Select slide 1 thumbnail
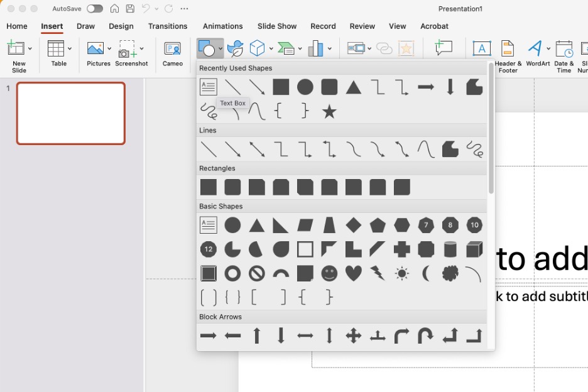The height and width of the screenshot is (392, 588). click(x=71, y=114)
